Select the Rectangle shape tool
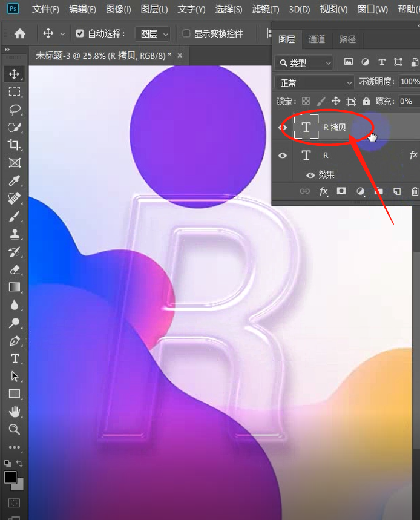The image size is (420, 520). [x=15, y=394]
